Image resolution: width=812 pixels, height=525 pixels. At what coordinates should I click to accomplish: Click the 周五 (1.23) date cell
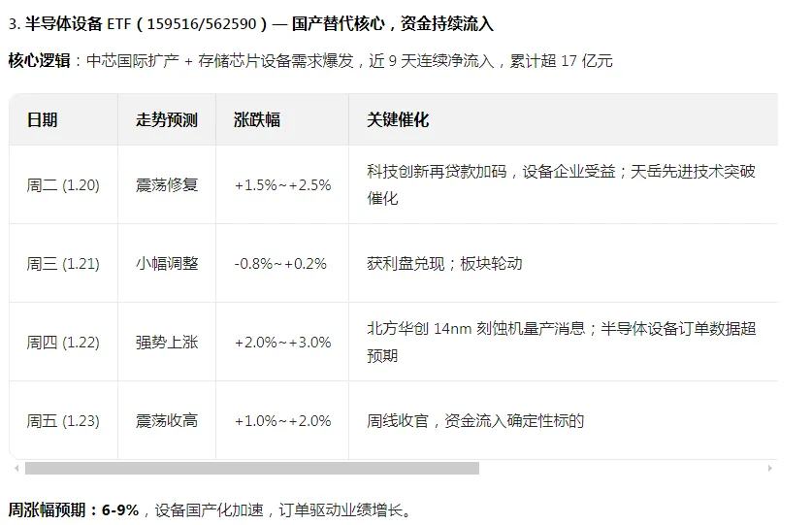coord(63,421)
